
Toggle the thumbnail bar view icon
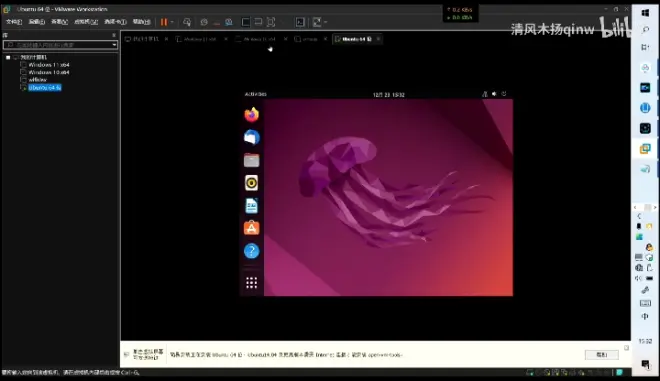pyautogui.click(x=258, y=22)
